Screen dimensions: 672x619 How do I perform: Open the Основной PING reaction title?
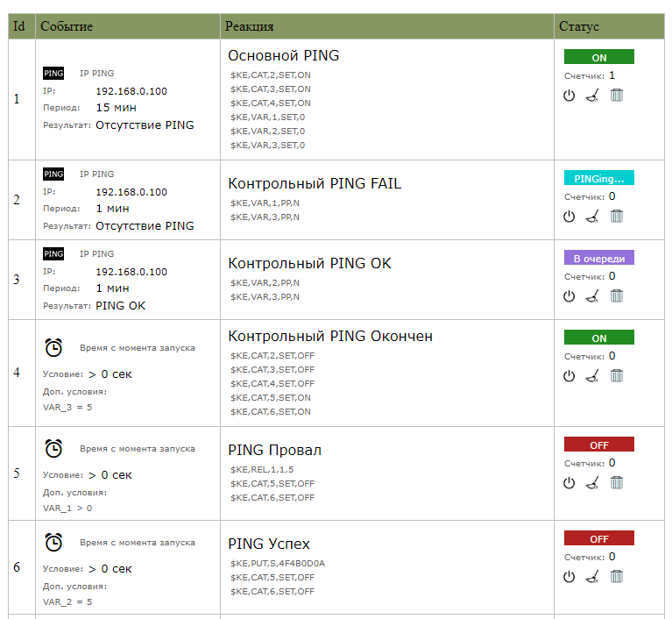283,55
